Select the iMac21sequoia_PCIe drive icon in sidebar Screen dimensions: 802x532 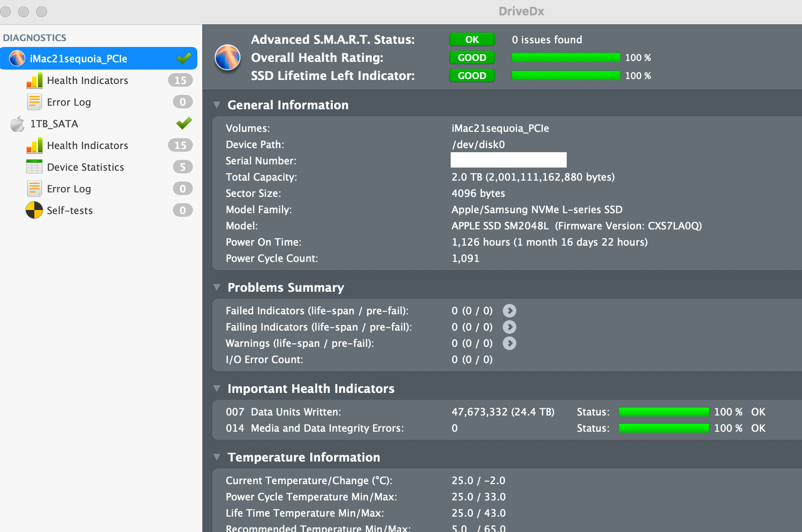[x=17, y=58]
